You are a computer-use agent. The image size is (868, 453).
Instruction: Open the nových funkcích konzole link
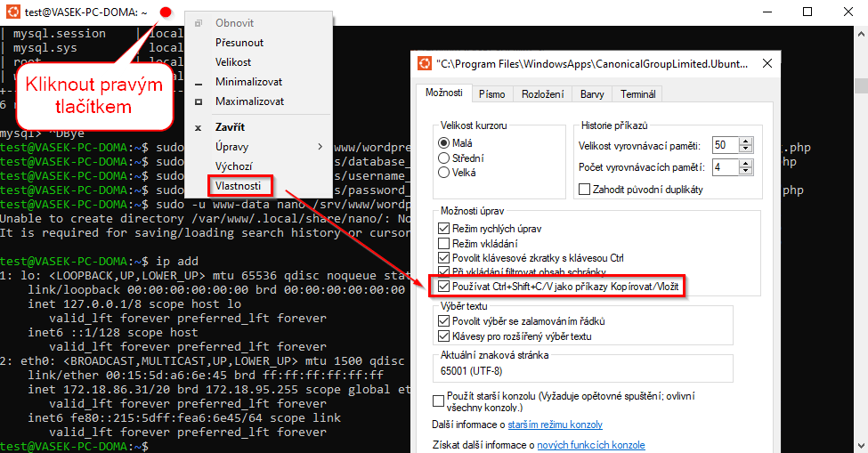591,445
